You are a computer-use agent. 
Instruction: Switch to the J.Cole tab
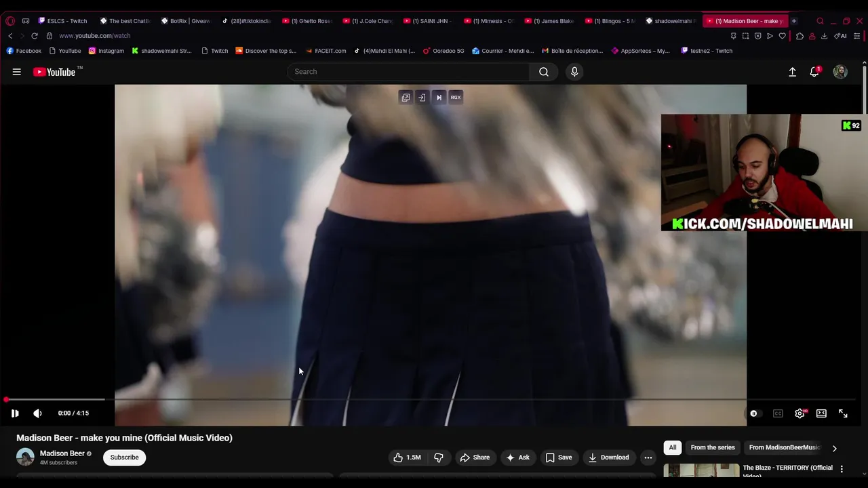click(368, 21)
